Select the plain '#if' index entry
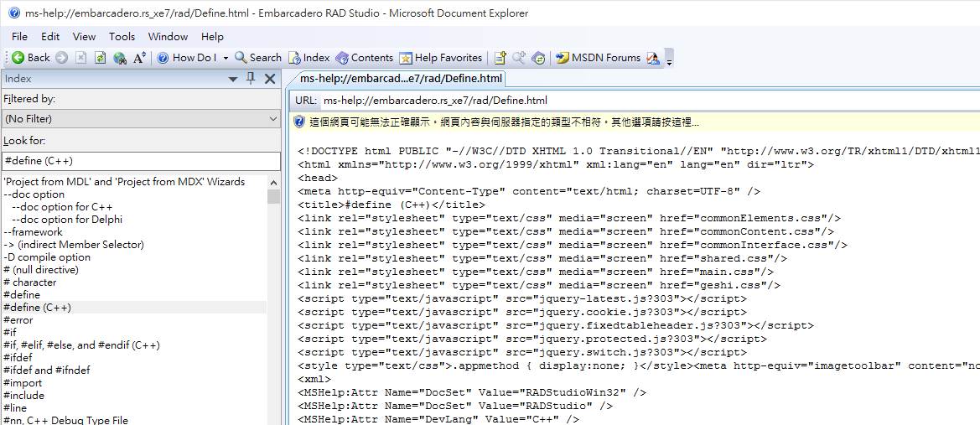 [10, 333]
